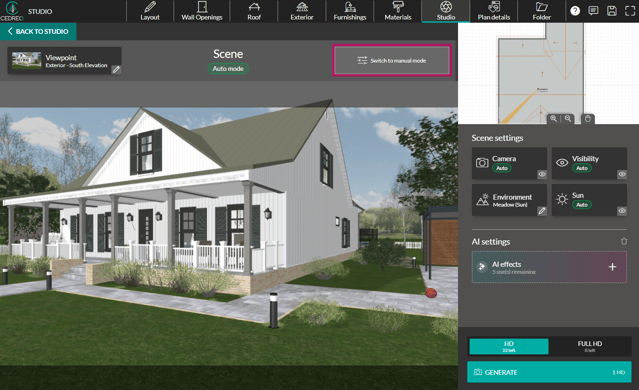Select the pan hand tool on minimap

click(588, 119)
